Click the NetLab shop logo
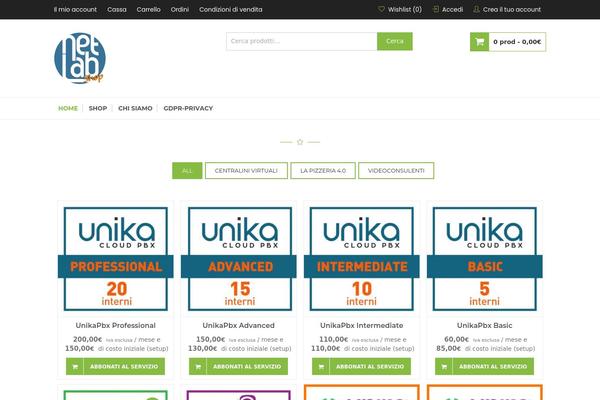 pyautogui.click(x=80, y=58)
